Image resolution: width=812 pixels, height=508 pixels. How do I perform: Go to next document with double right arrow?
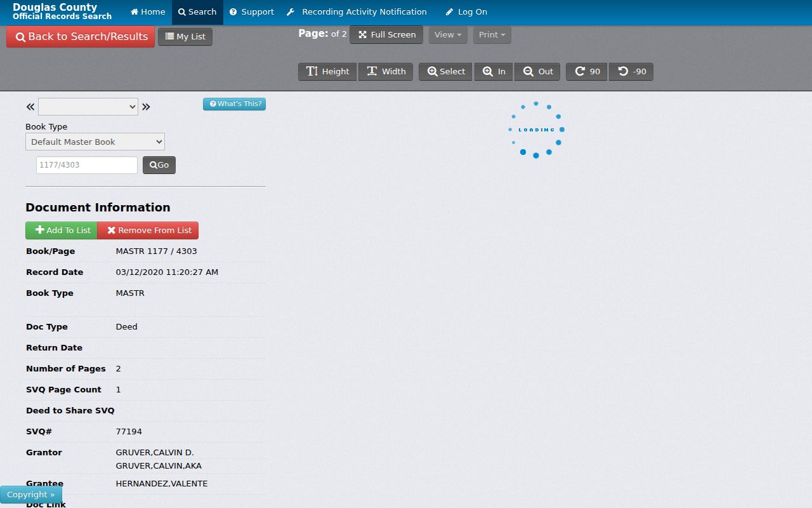pos(146,107)
